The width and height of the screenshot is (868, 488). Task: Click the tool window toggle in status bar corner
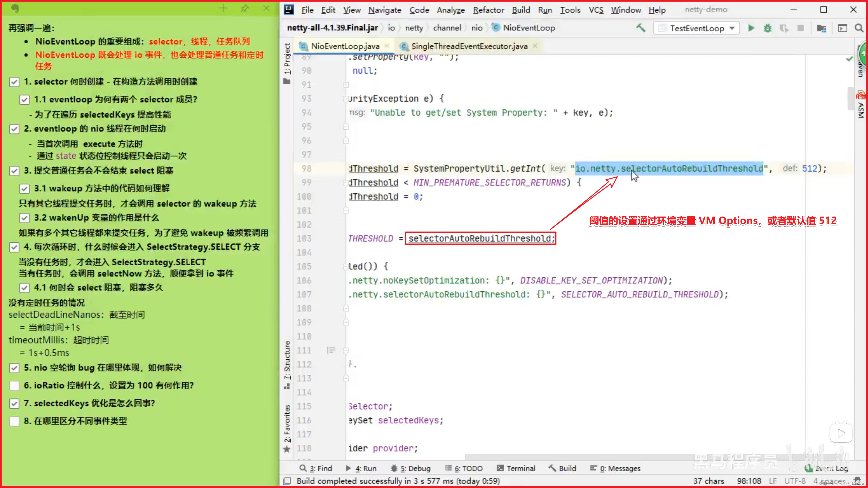click(287, 481)
